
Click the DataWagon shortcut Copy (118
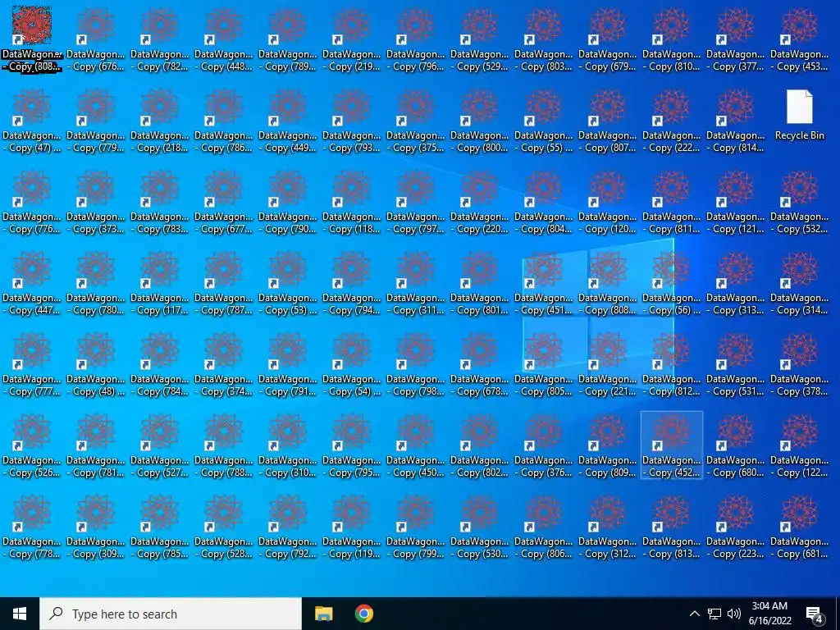point(351,203)
